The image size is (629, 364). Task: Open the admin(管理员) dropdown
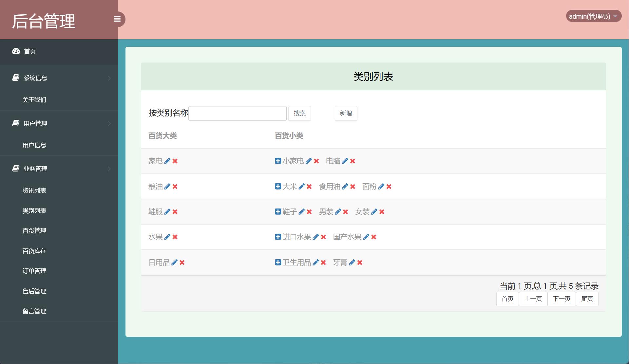(593, 16)
